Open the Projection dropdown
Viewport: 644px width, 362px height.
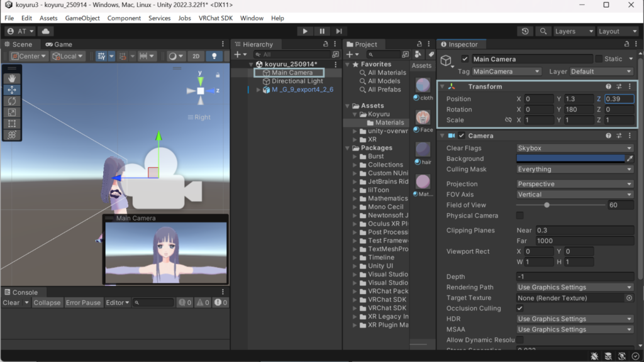pyautogui.click(x=574, y=184)
